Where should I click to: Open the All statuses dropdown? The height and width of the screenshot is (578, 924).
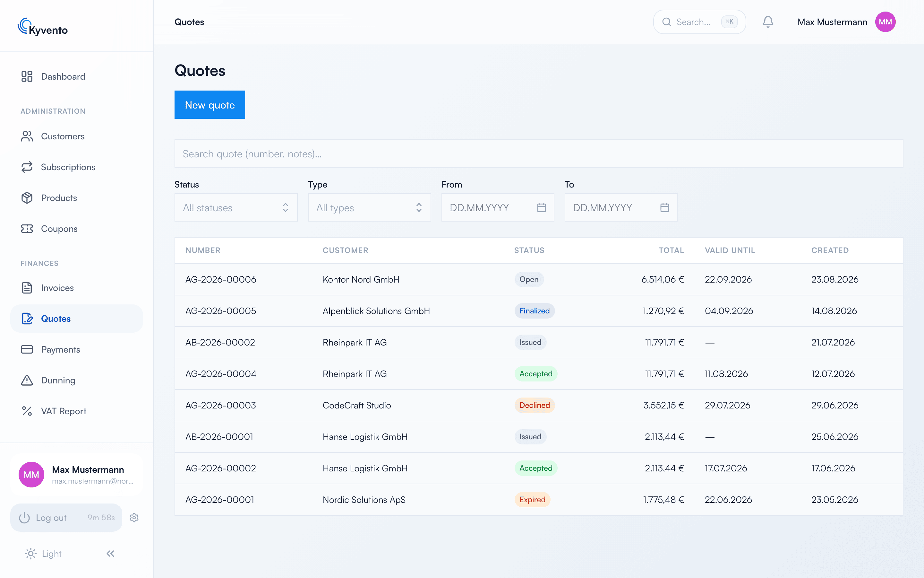(236, 207)
